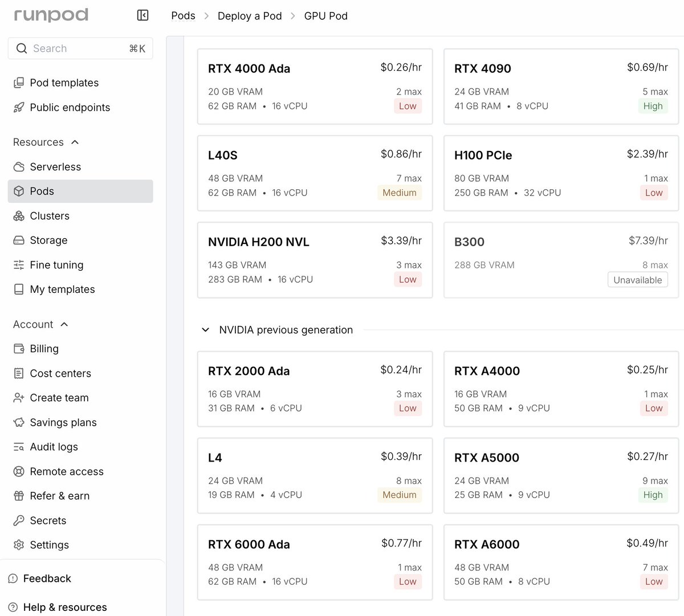
Task: Select the RTX 2000 Ada card
Action: (315, 389)
